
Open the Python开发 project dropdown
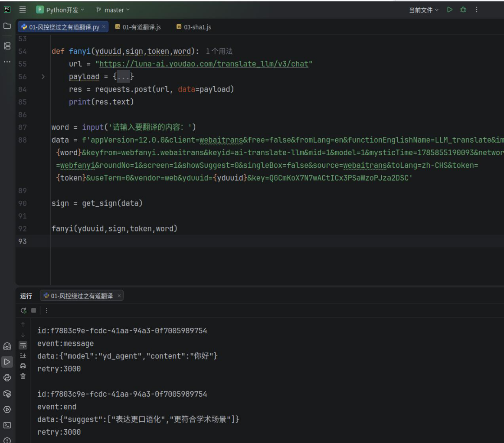click(60, 10)
